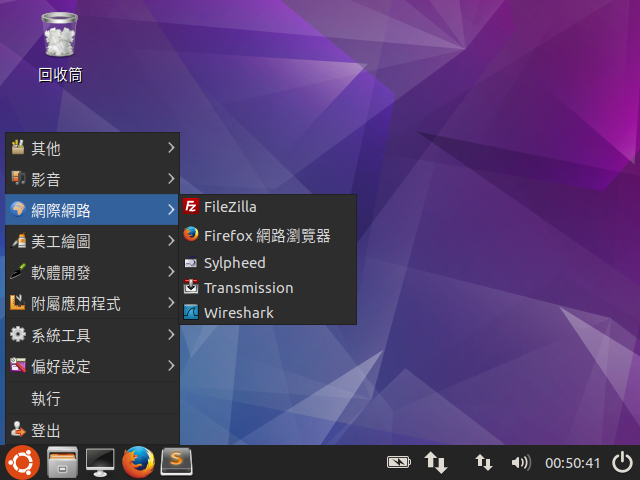Launch FileZilla from the submenu
The height and width of the screenshot is (480, 640).
tap(268, 207)
